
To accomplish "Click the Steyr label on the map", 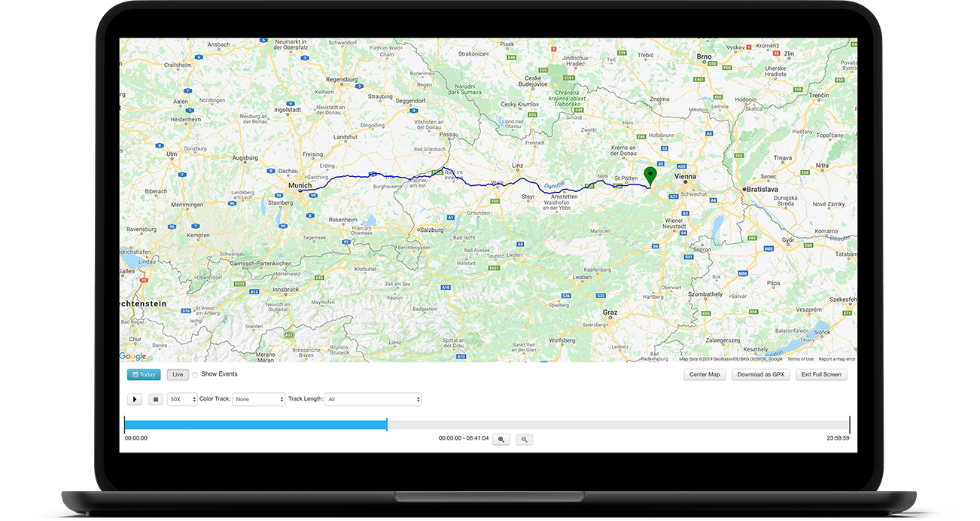I will point(528,197).
